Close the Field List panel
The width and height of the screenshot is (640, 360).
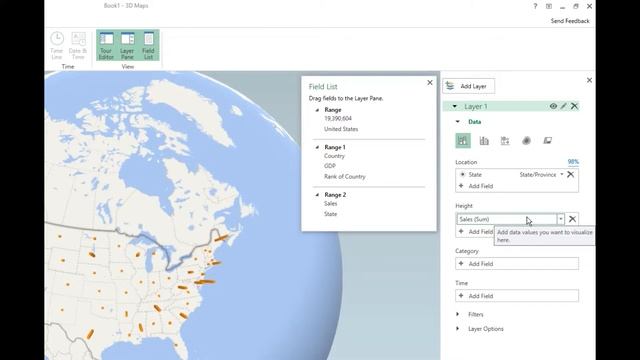point(430,82)
